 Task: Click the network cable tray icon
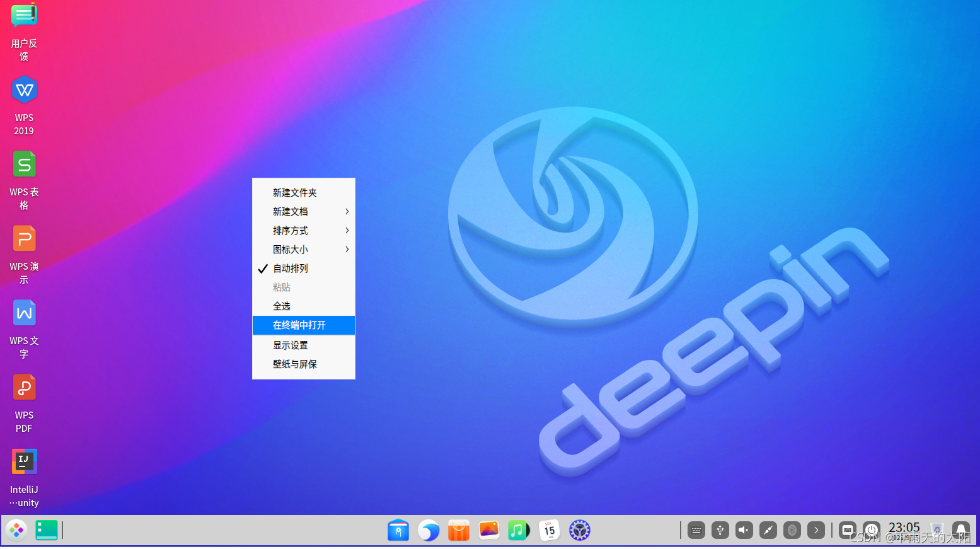pos(768,530)
